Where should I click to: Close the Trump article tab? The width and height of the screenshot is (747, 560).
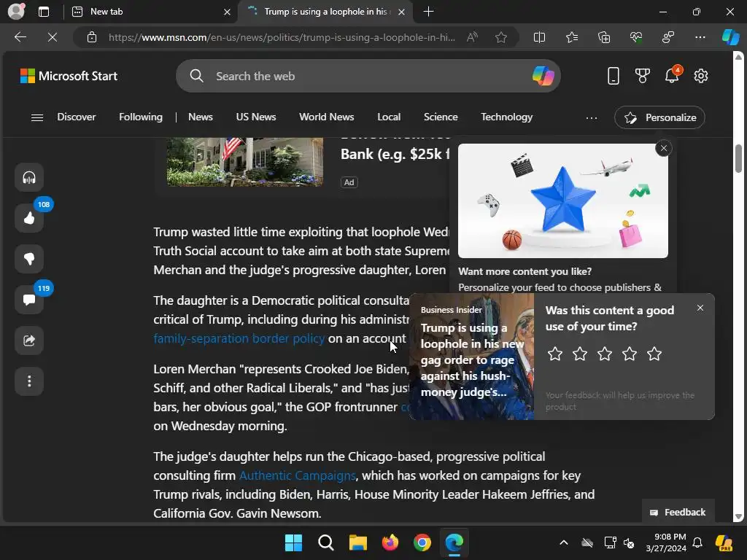(x=402, y=12)
